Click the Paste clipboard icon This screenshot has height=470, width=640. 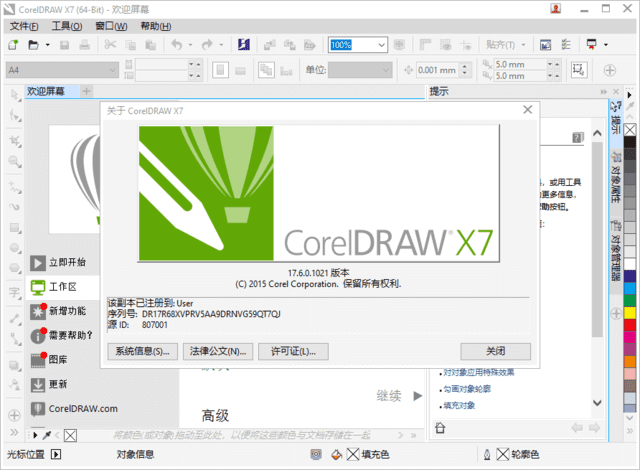tap(151, 45)
